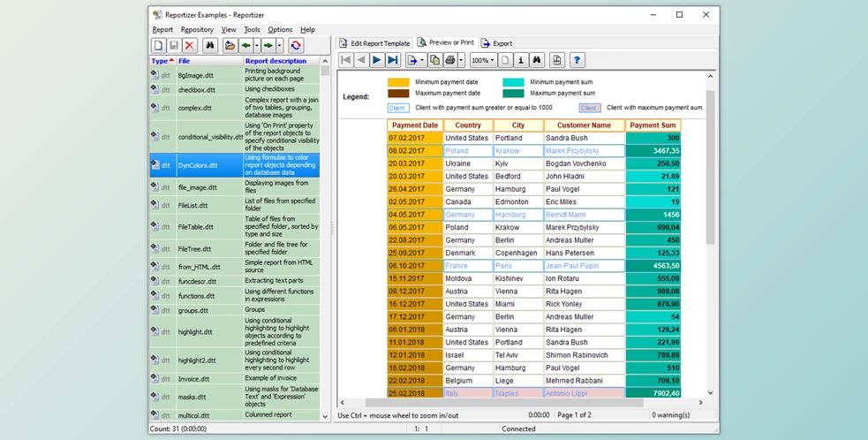Open the View menu

(x=229, y=30)
